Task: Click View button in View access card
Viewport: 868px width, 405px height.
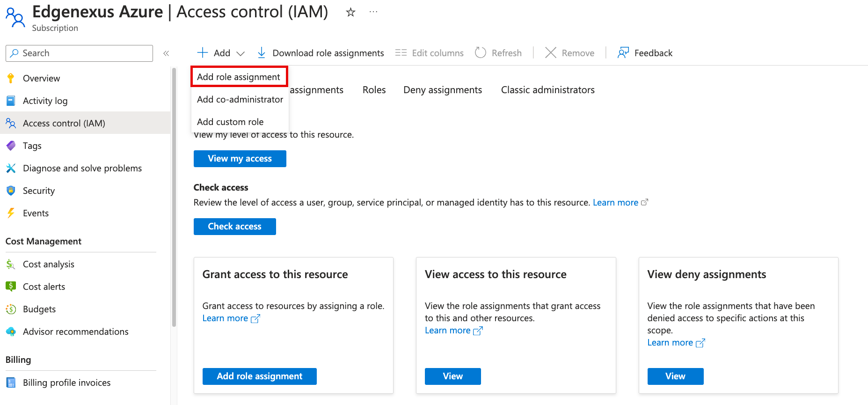Action: coord(453,376)
